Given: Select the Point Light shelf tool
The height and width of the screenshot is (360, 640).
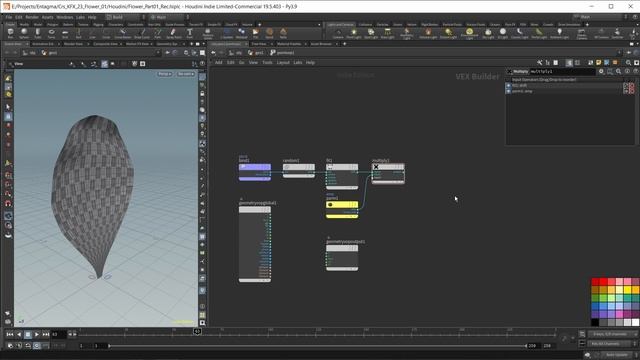Looking at the screenshot, I should point(354,33).
